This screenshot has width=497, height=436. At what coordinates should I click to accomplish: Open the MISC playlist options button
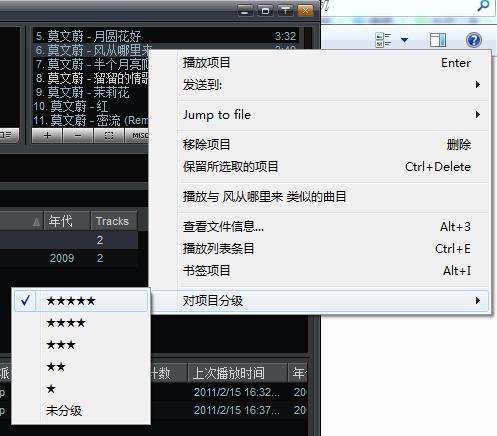point(137,136)
